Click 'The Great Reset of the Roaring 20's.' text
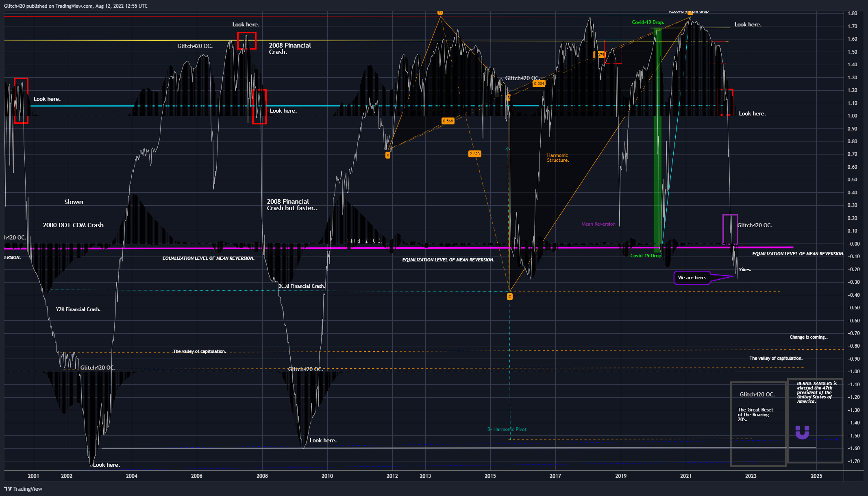The image size is (868, 496). tap(755, 415)
